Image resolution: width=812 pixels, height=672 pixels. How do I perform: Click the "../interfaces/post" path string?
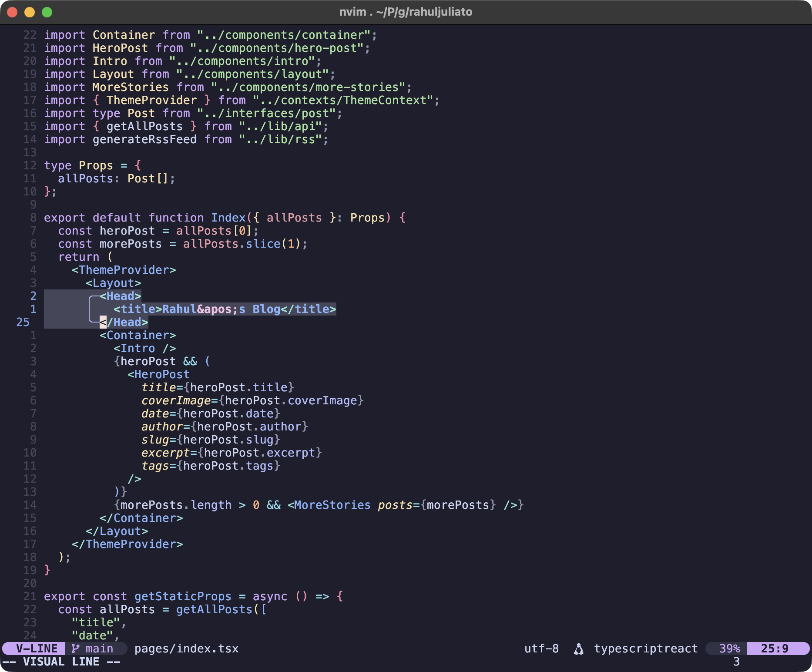[266, 113]
